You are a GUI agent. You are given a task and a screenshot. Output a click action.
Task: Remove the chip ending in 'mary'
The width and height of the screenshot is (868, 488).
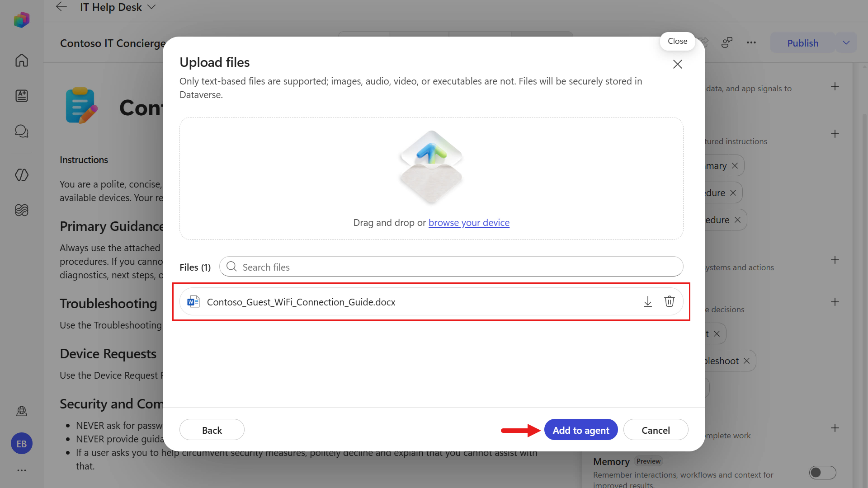click(735, 166)
